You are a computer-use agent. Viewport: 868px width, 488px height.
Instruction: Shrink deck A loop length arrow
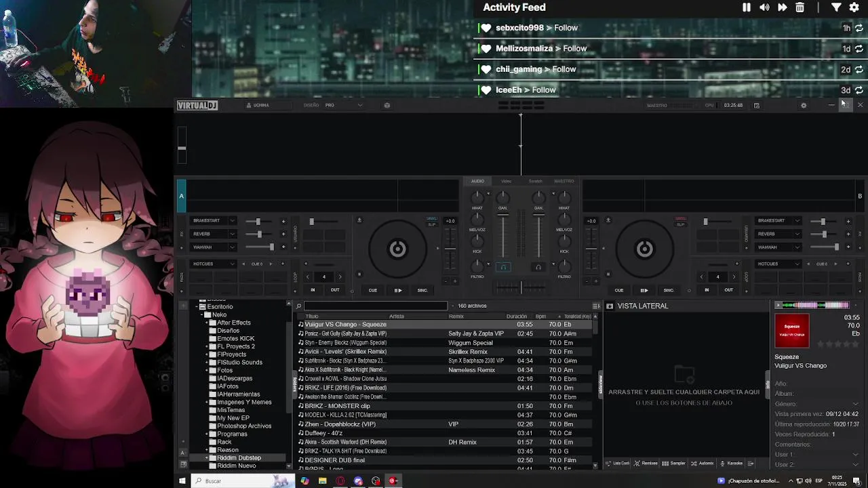point(307,277)
